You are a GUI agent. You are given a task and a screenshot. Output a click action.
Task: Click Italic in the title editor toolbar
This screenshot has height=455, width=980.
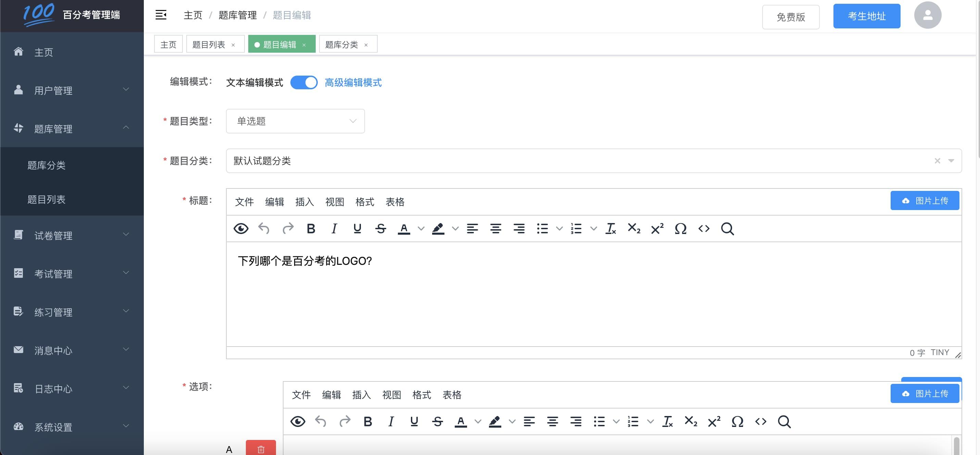[334, 229]
